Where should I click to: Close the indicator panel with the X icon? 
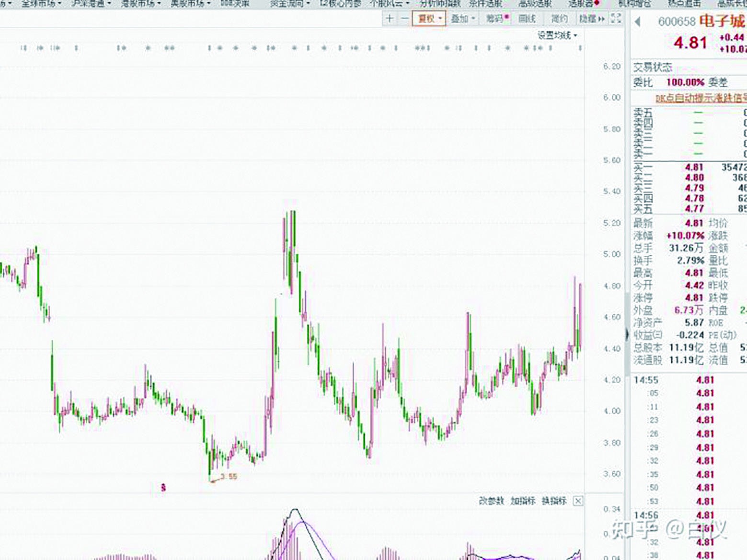coord(578,501)
